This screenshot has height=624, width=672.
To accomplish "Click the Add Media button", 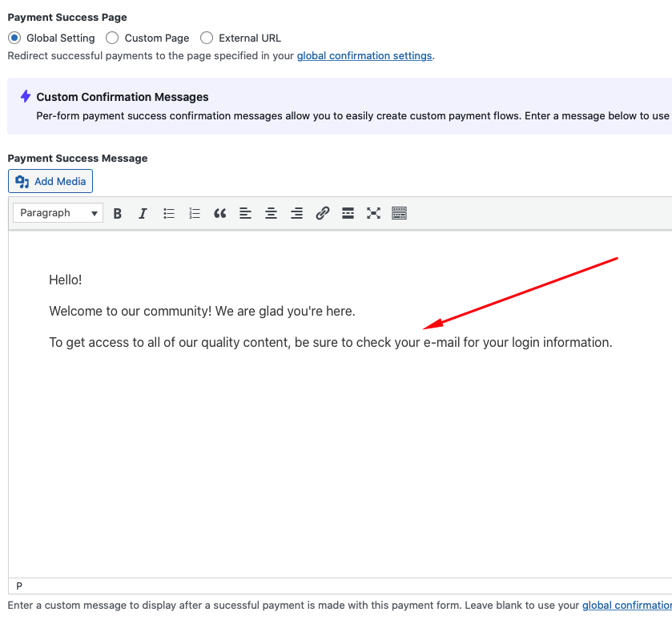I will click(50, 182).
